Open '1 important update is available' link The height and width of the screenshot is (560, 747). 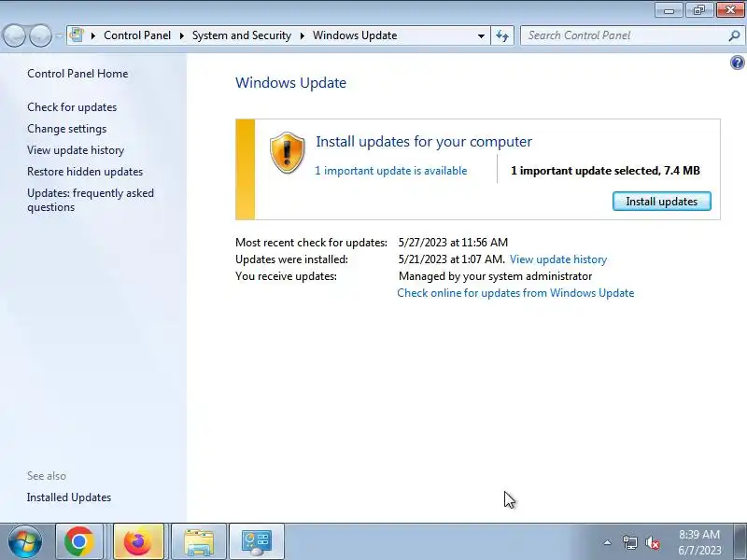[391, 171]
